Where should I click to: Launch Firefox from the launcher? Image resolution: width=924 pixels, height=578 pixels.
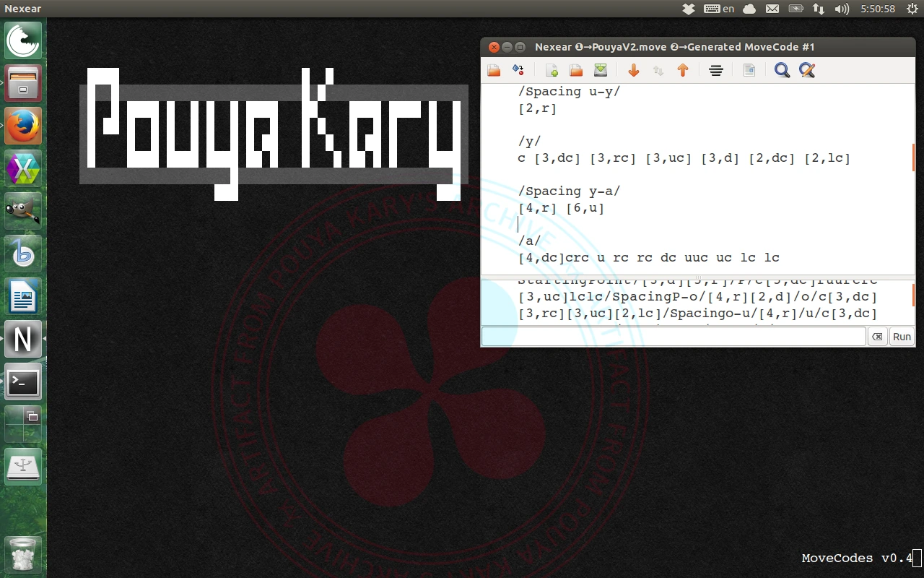pos(23,126)
